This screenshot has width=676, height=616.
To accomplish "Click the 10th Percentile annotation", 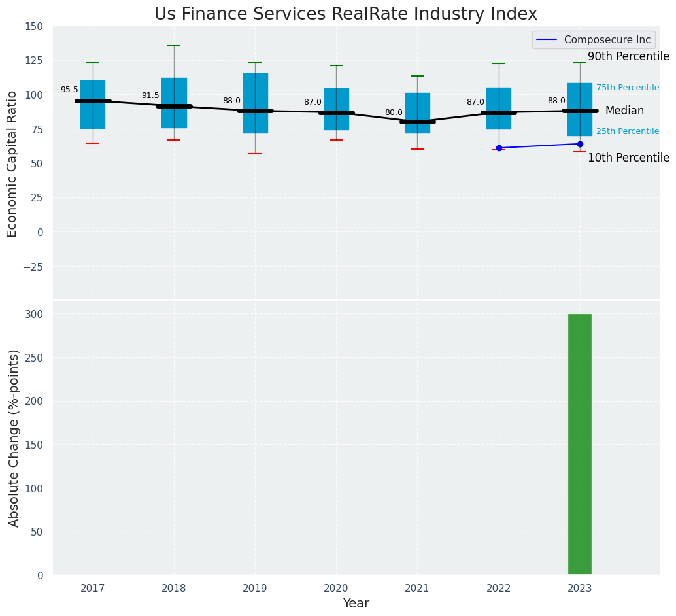I will (628, 158).
